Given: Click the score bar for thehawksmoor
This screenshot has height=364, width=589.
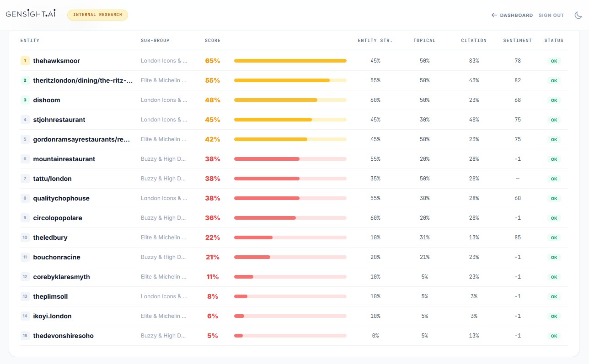Looking at the screenshot, I should (x=290, y=61).
